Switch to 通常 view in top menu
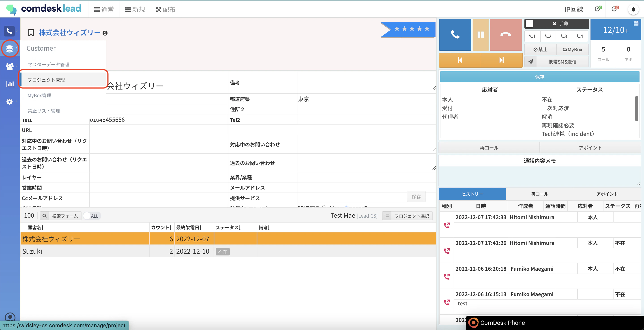Image resolution: width=644 pixels, height=330 pixels. click(x=104, y=9)
